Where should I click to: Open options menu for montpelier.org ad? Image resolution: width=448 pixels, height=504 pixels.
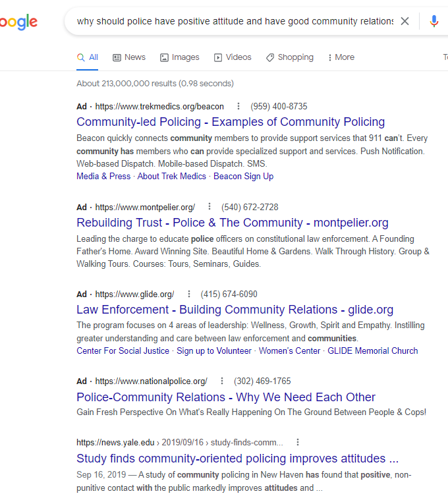[210, 206]
